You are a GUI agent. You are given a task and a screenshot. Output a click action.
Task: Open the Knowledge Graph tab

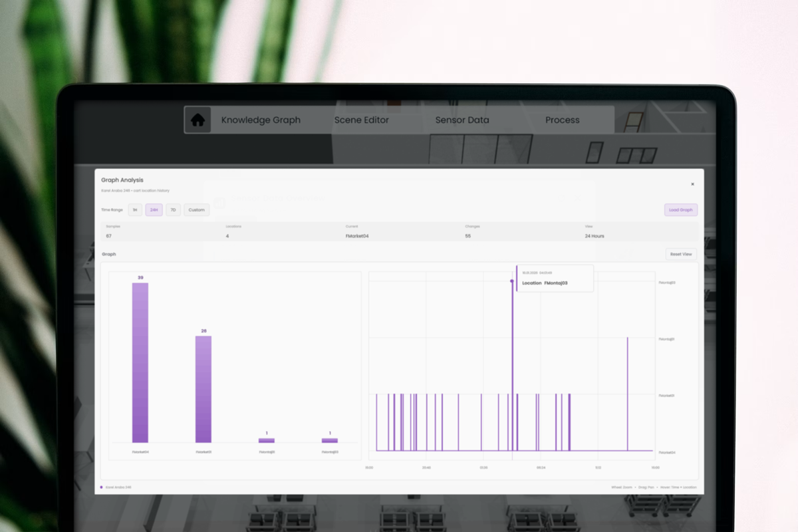(x=261, y=120)
